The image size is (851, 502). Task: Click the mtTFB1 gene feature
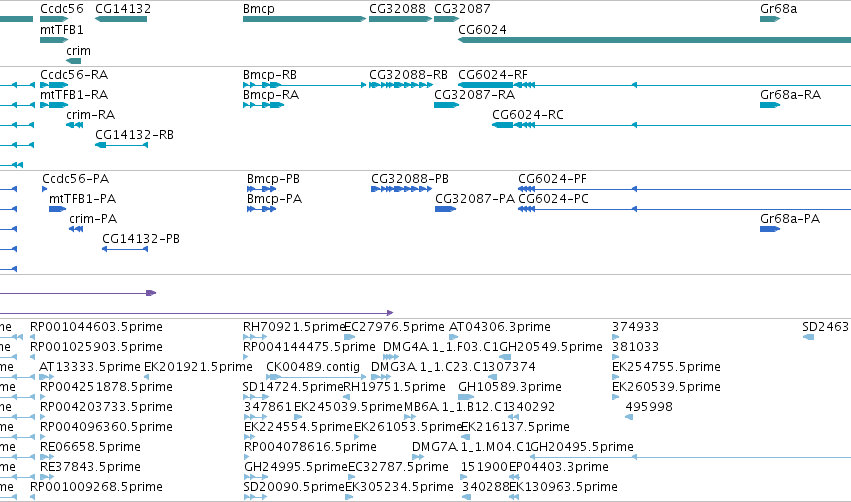[x=54, y=40]
